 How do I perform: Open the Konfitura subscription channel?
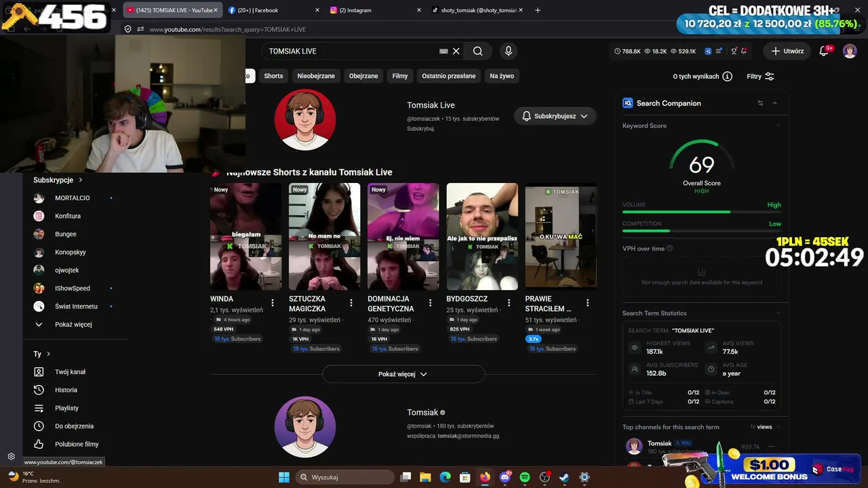click(68, 216)
